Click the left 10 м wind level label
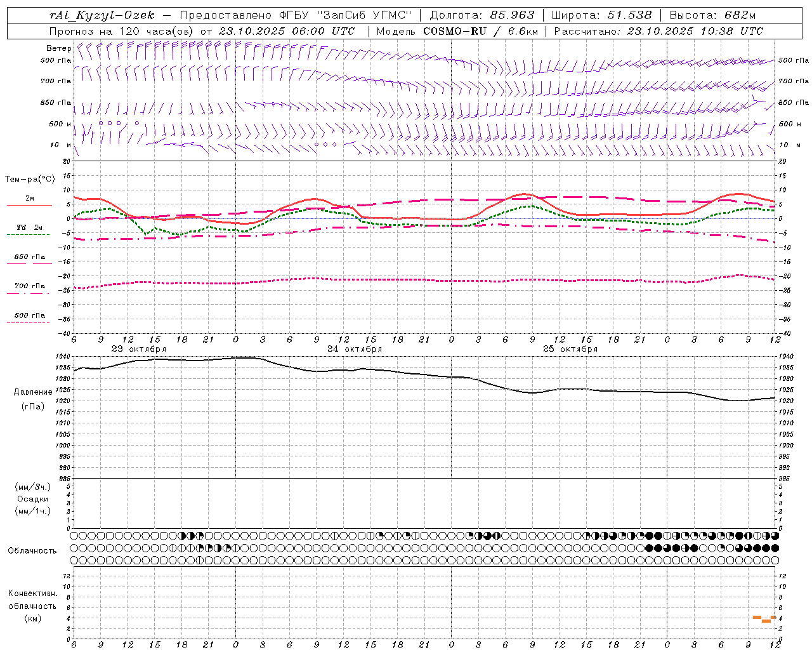The width and height of the screenshot is (812, 650). coord(61,145)
